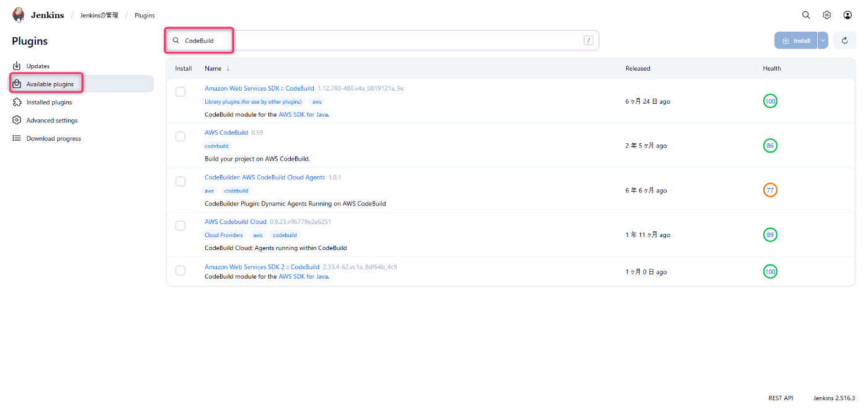Click '6 ヶ月 24 日 ago' release date
This screenshot has height=412, width=868.
(x=648, y=101)
